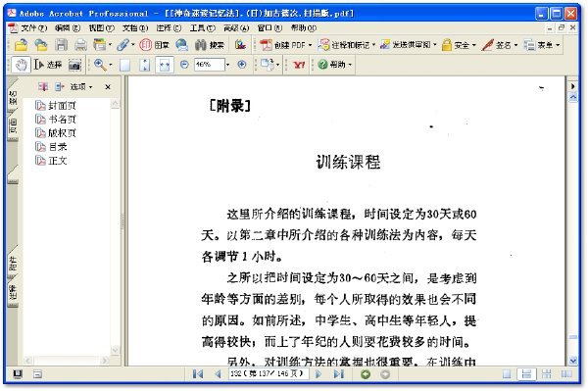588x391 pixels.
Task: Open the bookmarks 选项 options dropdown
Action: [81, 87]
